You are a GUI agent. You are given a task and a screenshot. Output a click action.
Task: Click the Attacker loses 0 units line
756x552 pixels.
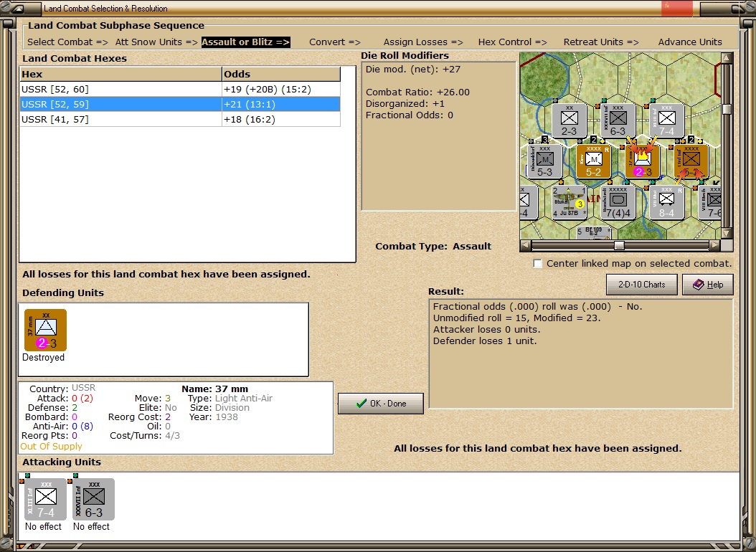486,330
